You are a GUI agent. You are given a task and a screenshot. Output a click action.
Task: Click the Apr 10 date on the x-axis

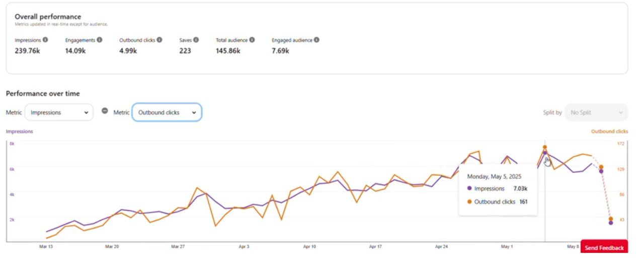click(x=309, y=247)
